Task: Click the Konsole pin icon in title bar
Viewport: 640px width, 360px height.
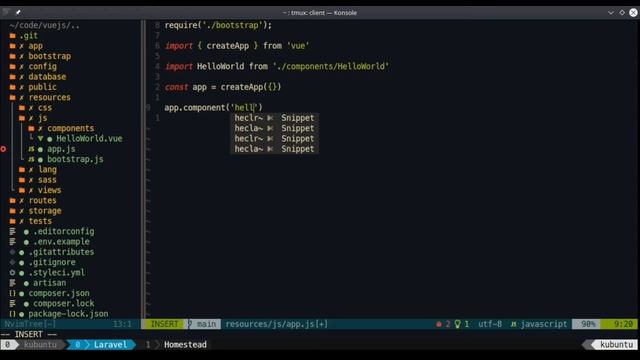Action: click(18, 12)
